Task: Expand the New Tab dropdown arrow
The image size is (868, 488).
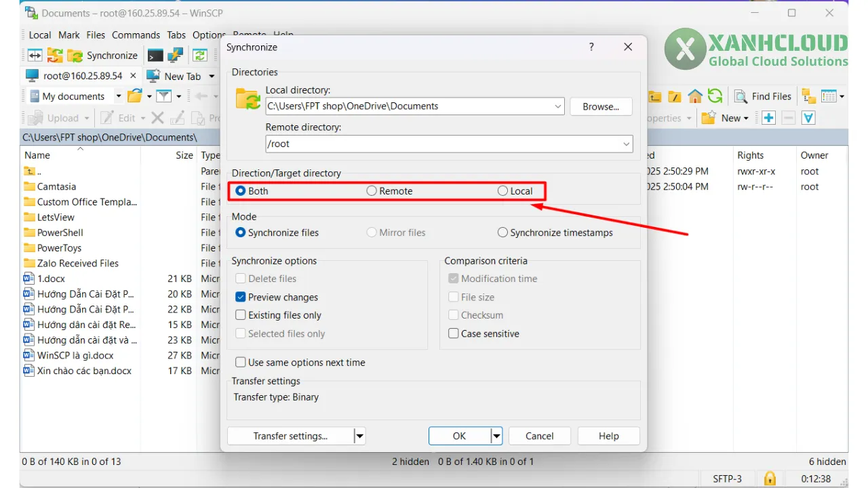Action: click(212, 77)
